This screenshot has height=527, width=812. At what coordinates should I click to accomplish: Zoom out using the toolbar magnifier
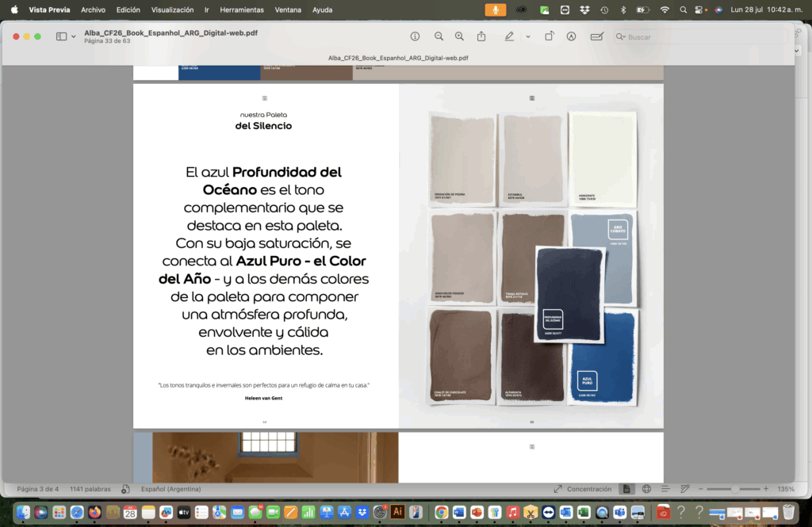coord(439,36)
